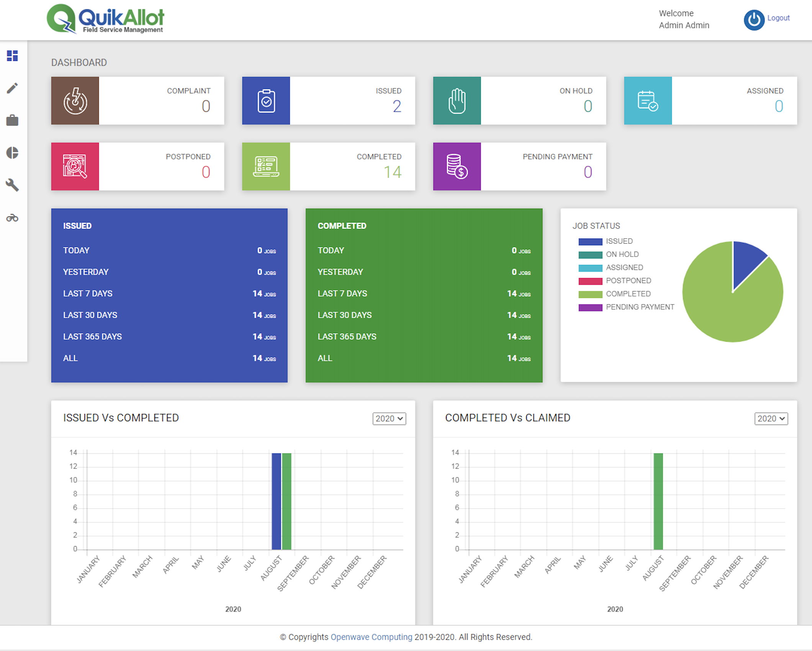This screenshot has height=651, width=812.
Task: Click the On Hold hand icon
Action: [x=457, y=101]
